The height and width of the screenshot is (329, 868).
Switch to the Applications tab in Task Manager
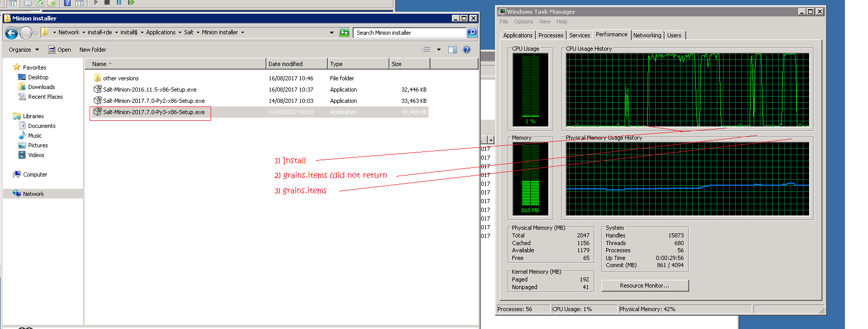518,35
